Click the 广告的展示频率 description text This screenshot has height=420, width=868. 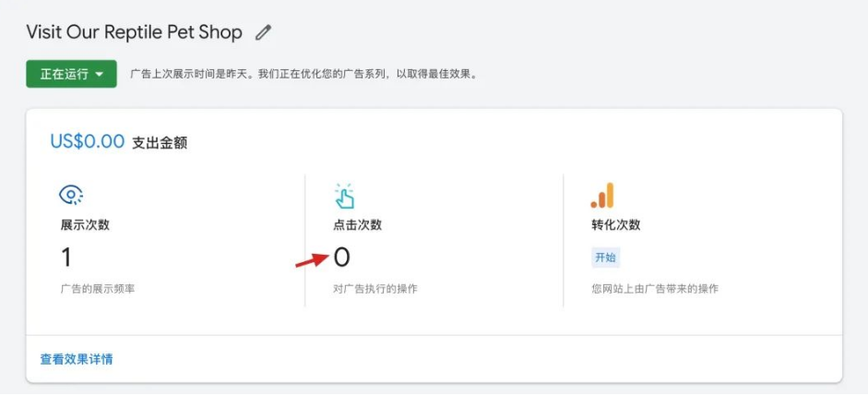coord(97,289)
